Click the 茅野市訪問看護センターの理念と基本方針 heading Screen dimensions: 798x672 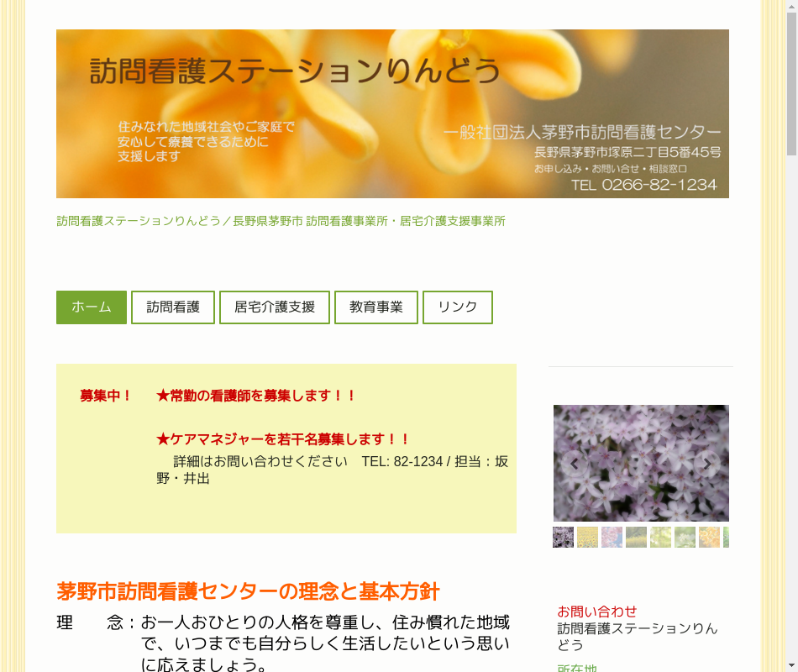point(248,591)
